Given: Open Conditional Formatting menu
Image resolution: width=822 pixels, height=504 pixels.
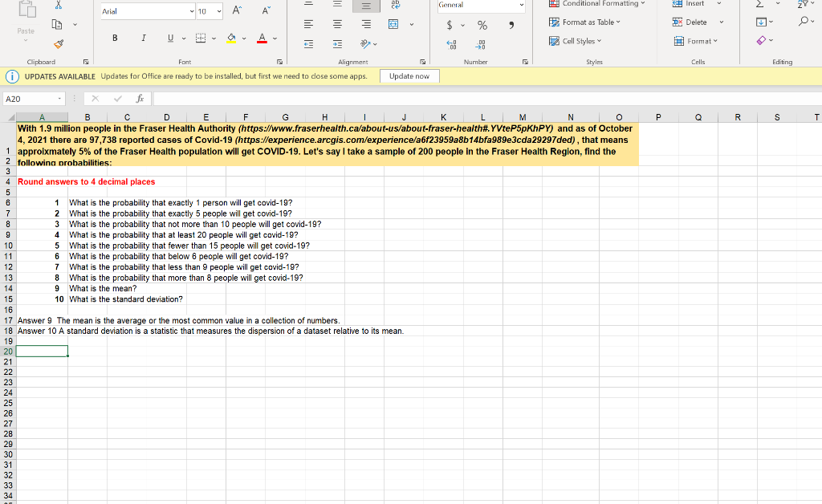Looking at the screenshot, I should (597, 4).
